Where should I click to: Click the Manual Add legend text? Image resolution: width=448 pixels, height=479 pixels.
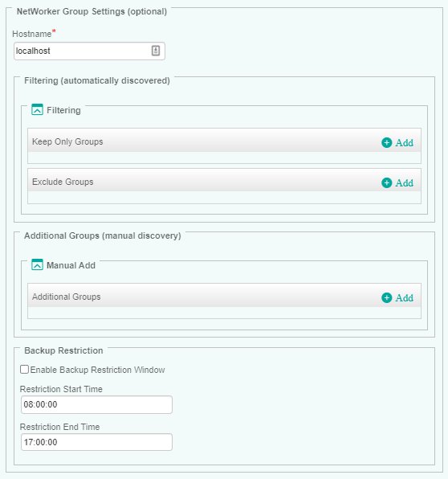click(x=71, y=265)
